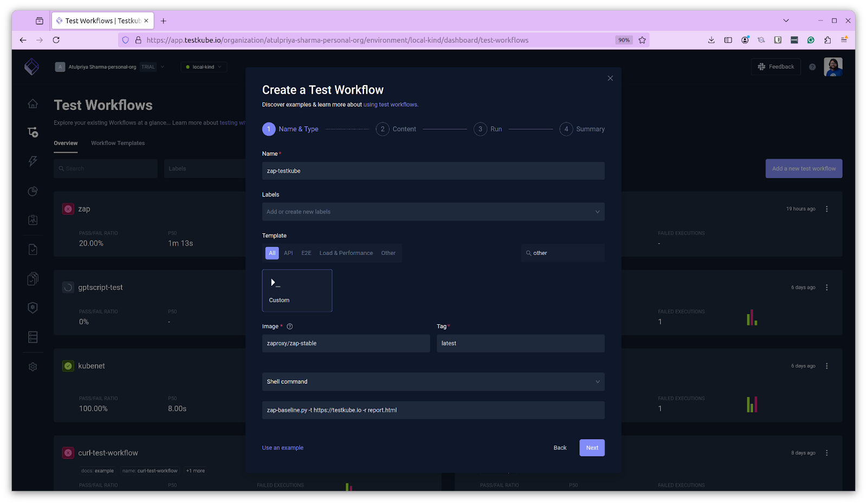Screen dimensions: 867x504
Task: Click the Slack icon on Feedback button
Action: tap(761, 67)
